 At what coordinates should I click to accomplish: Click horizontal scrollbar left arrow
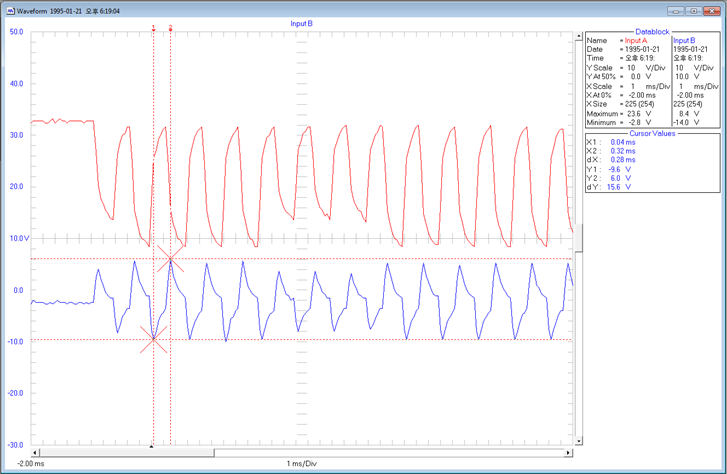(x=35, y=453)
